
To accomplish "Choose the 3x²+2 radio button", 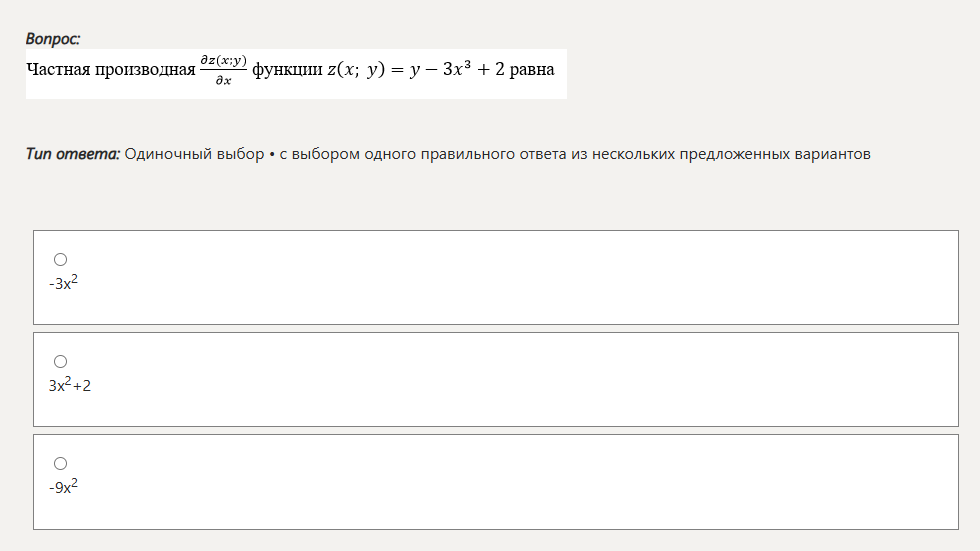I will click(61, 361).
